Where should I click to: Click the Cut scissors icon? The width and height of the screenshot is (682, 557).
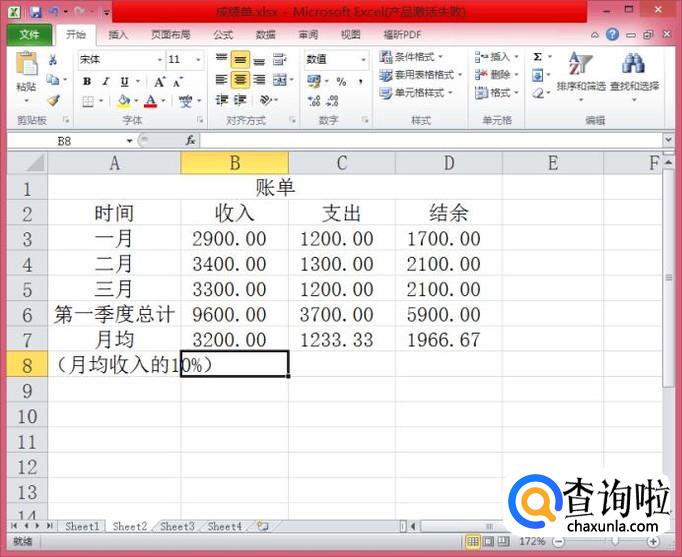click(x=53, y=60)
